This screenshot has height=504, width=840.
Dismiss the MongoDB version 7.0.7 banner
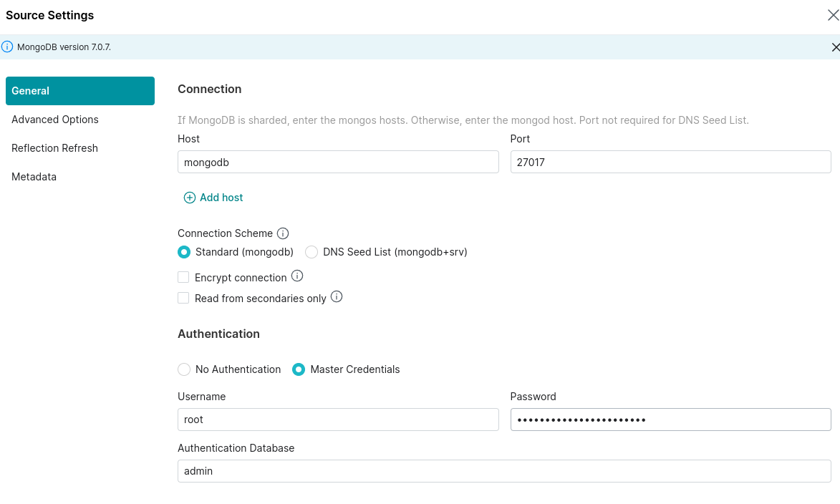pyautogui.click(x=835, y=47)
